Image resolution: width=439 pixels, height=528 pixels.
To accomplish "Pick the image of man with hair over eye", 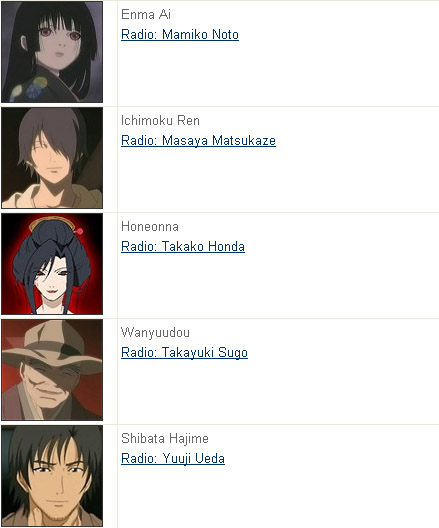I will [x=52, y=158].
